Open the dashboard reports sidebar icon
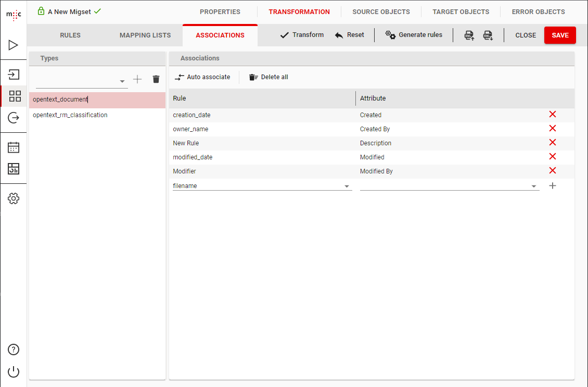The width and height of the screenshot is (588, 387). click(14, 169)
